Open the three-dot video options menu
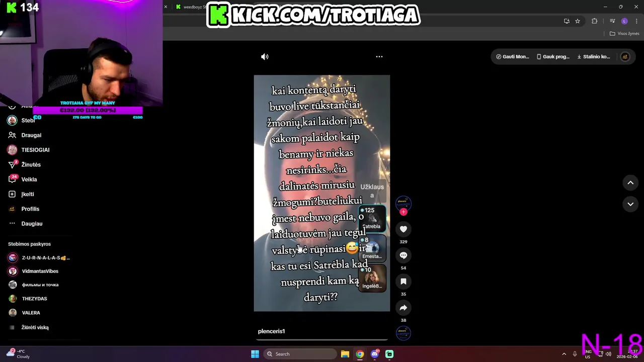This screenshot has width=644, height=362. (379, 57)
